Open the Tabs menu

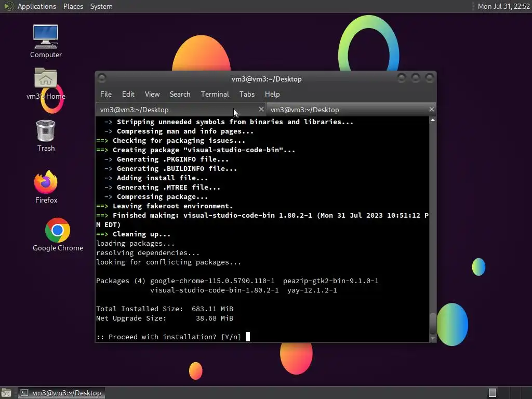click(247, 95)
